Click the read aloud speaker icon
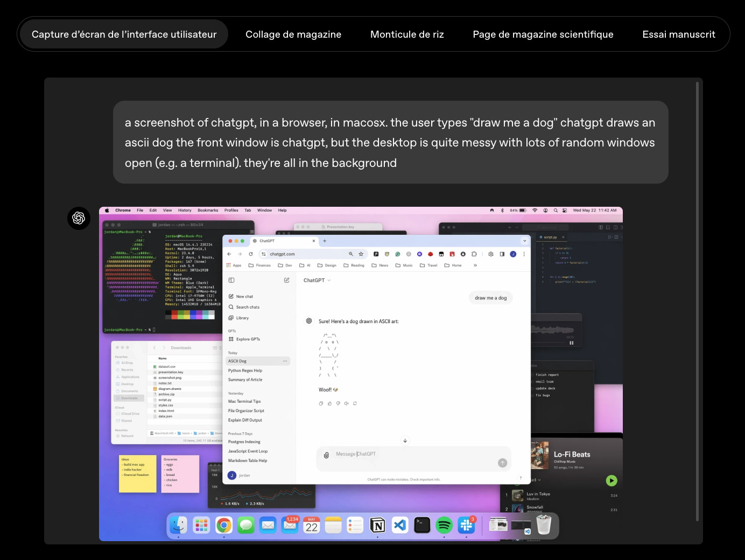745x560 pixels. [x=347, y=403]
